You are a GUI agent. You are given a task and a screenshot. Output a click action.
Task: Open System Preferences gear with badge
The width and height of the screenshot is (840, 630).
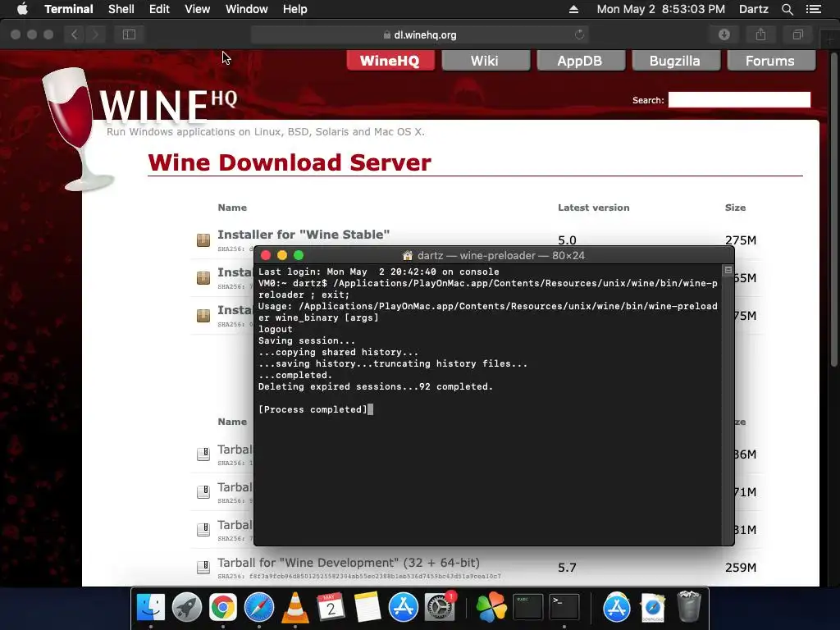tap(440, 608)
